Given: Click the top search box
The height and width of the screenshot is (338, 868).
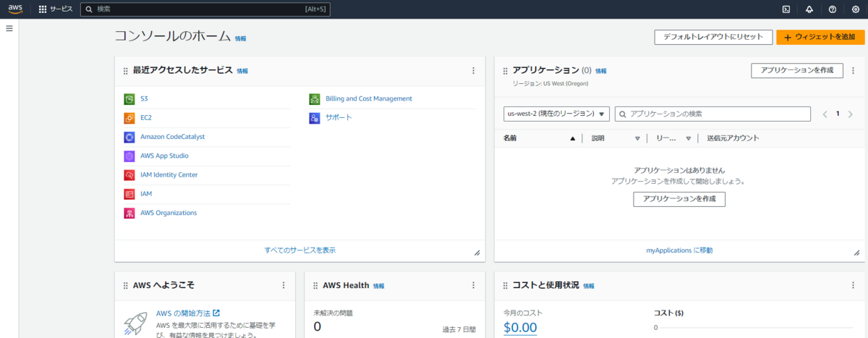Looking at the screenshot, I should (x=205, y=9).
